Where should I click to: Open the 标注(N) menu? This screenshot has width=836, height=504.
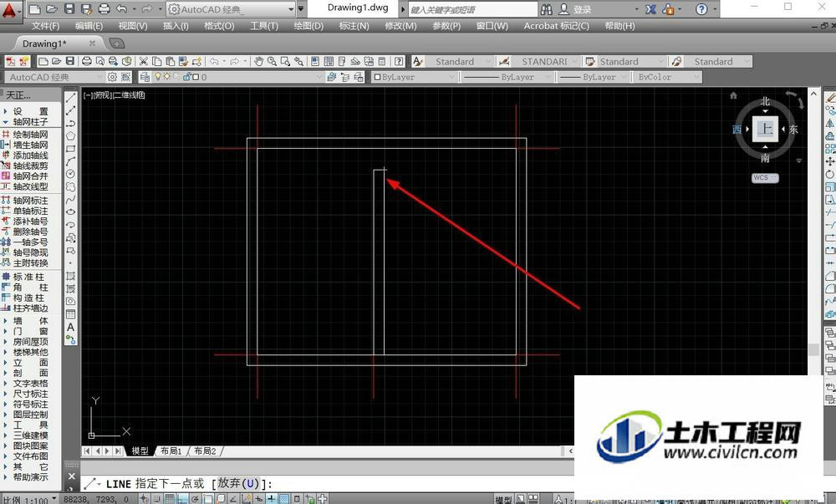(354, 26)
